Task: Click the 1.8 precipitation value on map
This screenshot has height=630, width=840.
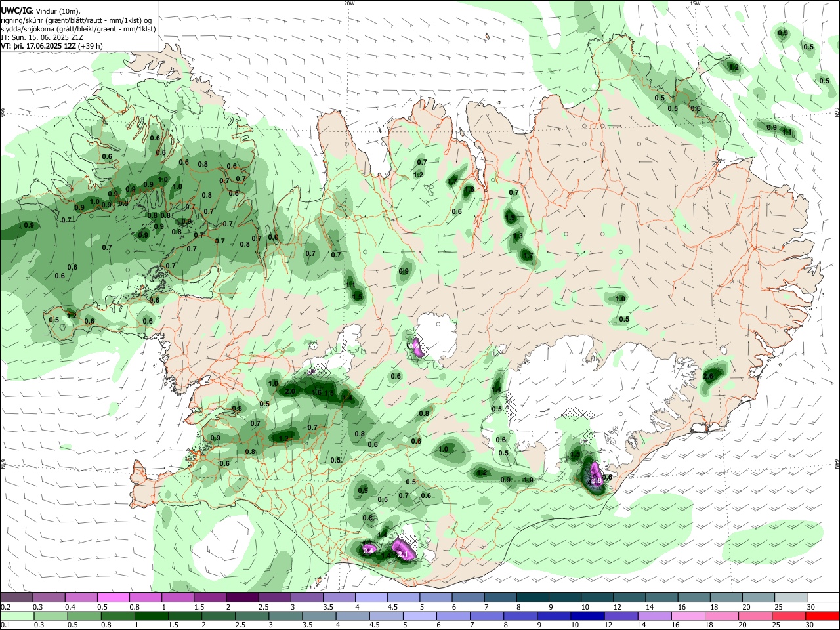Action: click(469, 190)
